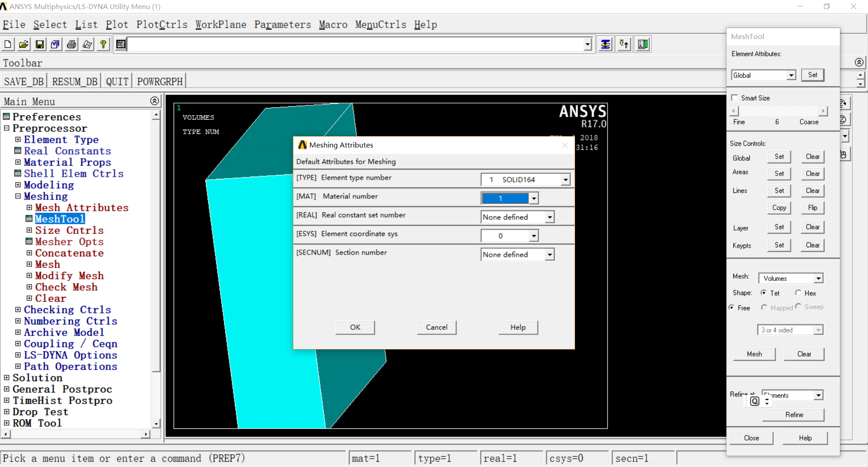Click the printer icon in toolbar

point(71,44)
